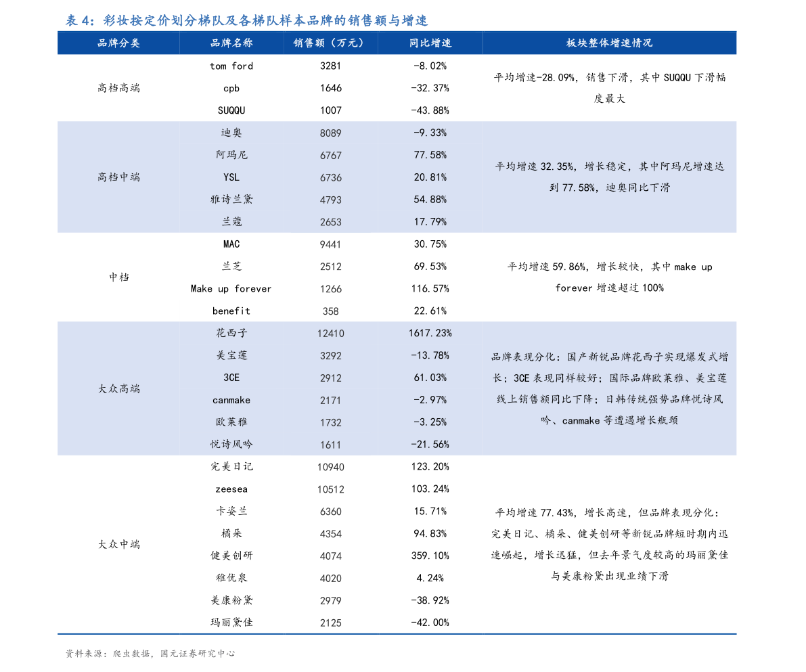Screen dimensions: 806x672
Task: Click the 稚优泉 brand cell
Action: (x=231, y=578)
